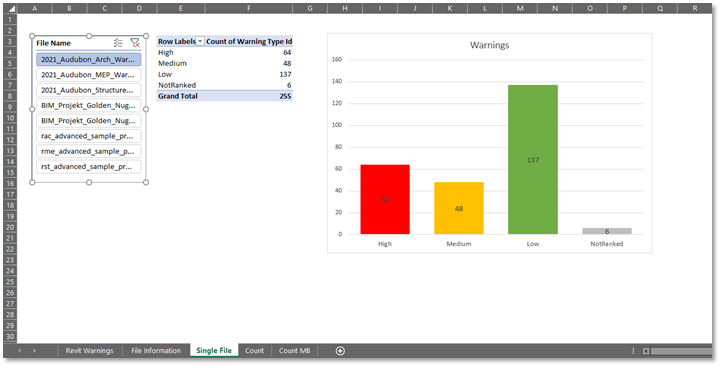721x367 pixels.
Task: Select slicer item 2021_Audubon_Structure...
Action: click(89, 90)
